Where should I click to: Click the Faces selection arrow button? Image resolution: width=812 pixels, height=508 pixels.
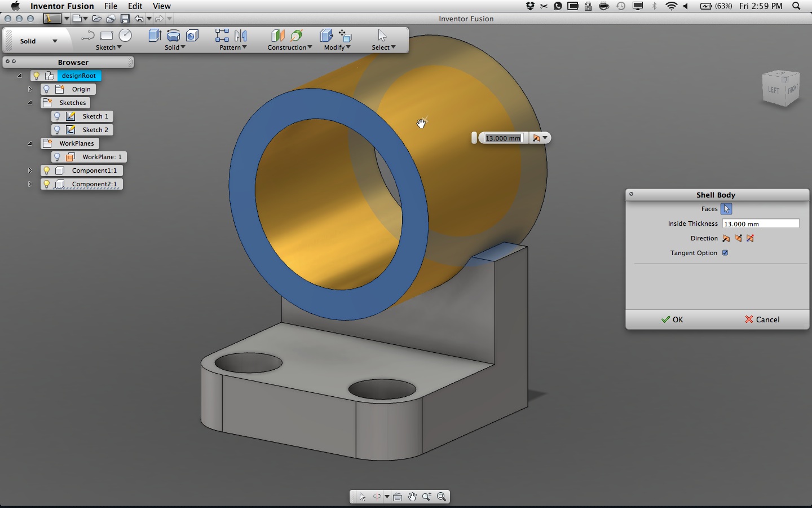[x=726, y=209]
